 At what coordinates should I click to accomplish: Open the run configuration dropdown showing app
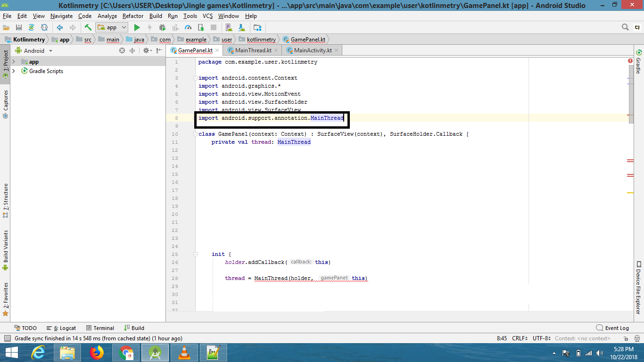(x=112, y=27)
